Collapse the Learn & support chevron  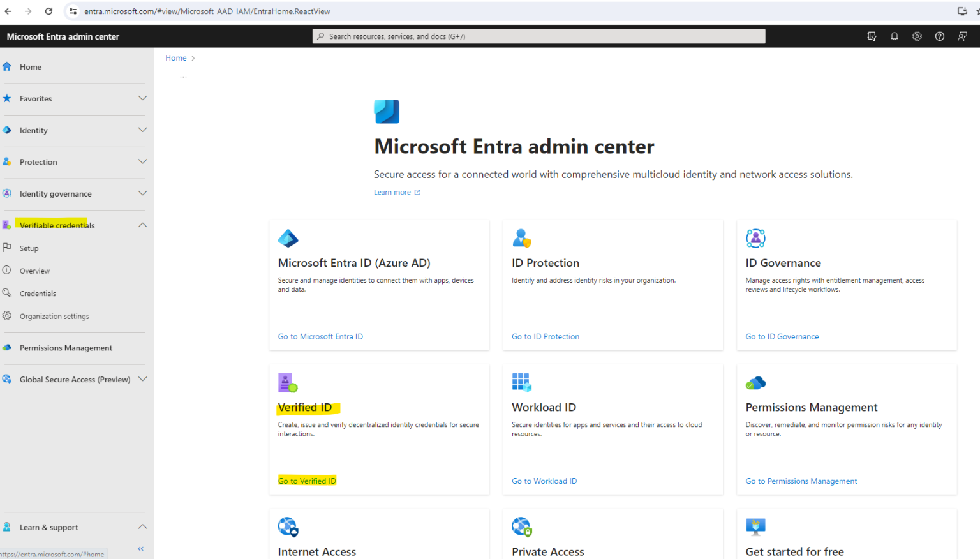(142, 527)
